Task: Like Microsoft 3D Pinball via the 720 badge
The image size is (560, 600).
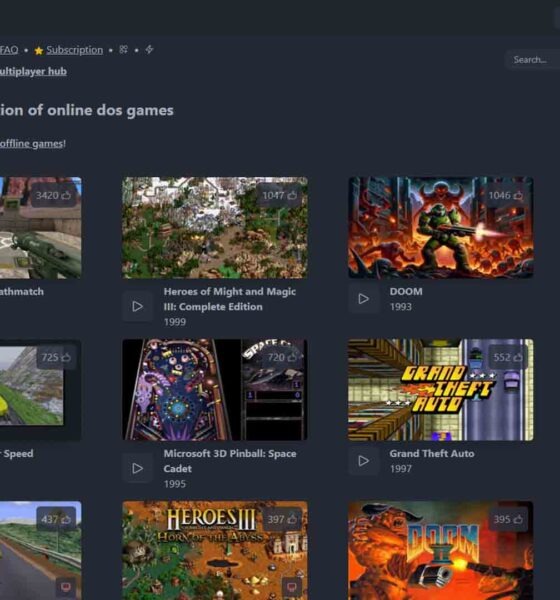Action: 282,357
